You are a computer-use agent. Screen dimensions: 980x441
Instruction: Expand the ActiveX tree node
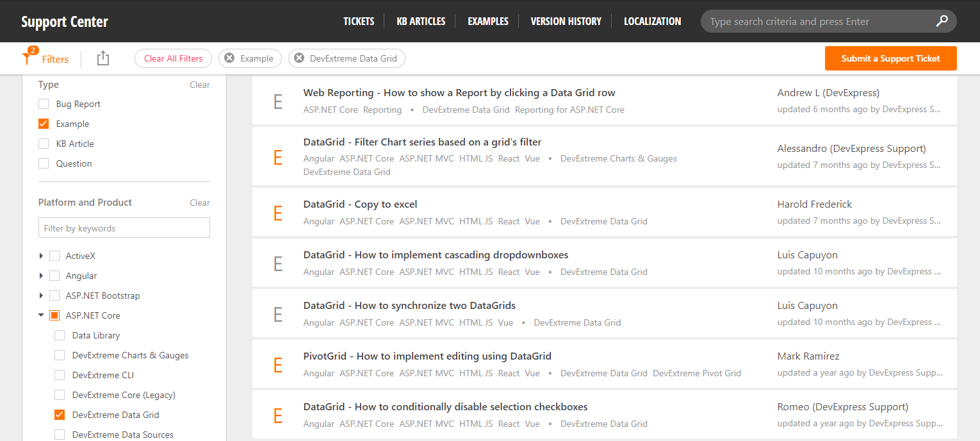click(x=41, y=256)
